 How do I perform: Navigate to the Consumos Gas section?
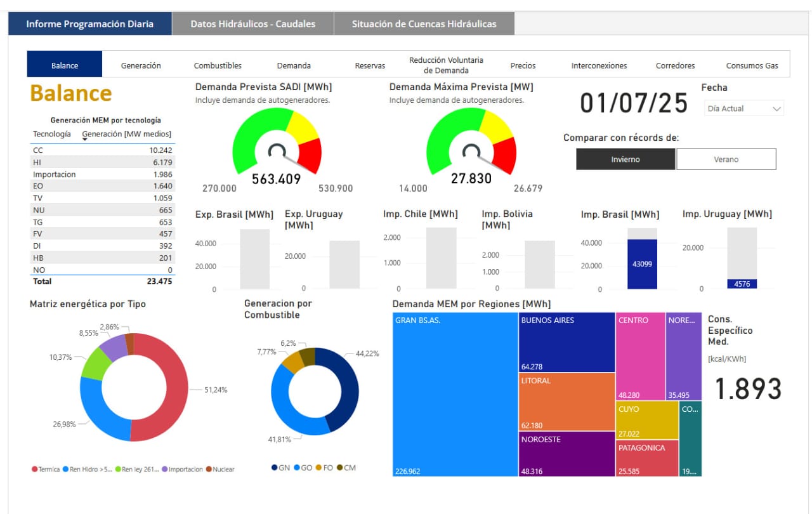pyautogui.click(x=752, y=65)
